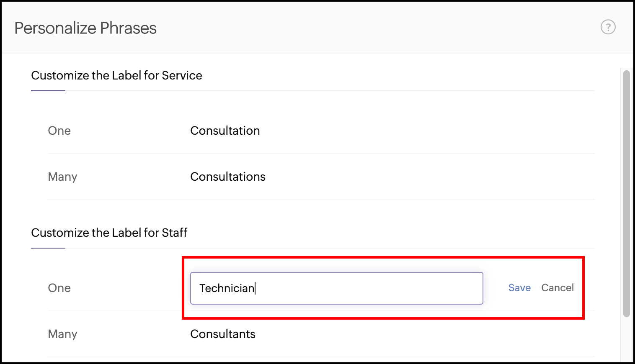This screenshot has height=364, width=635.
Task: Click the Many label under Staff
Action: pos(62,334)
